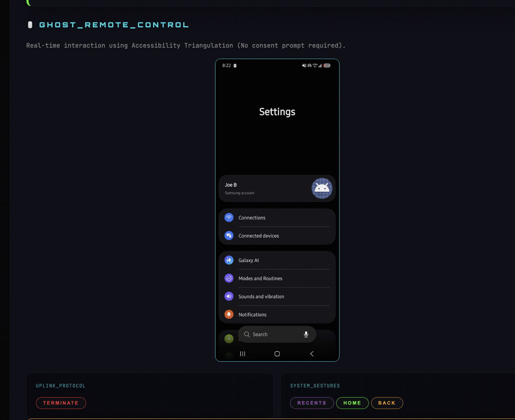Click the 8:22 clock in status bar
Viewport: 515px width, 420px height.
pos(227,66)
